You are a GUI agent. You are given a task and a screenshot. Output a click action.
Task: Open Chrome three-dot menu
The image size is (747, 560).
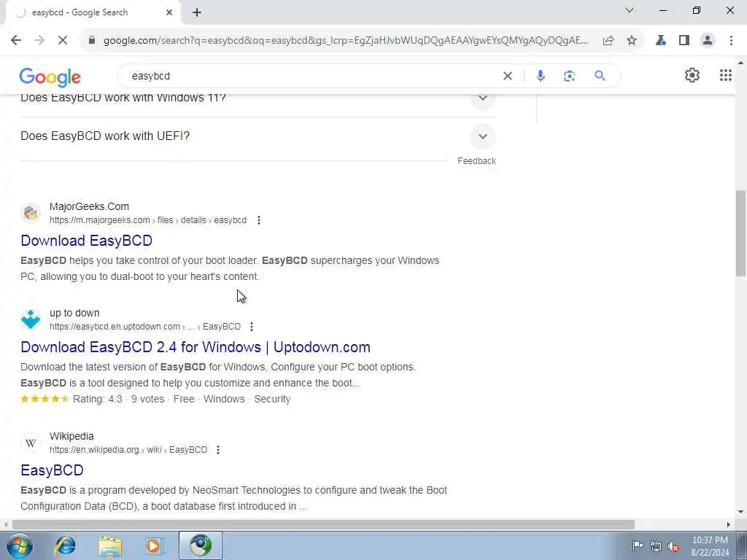coord(731,41)
